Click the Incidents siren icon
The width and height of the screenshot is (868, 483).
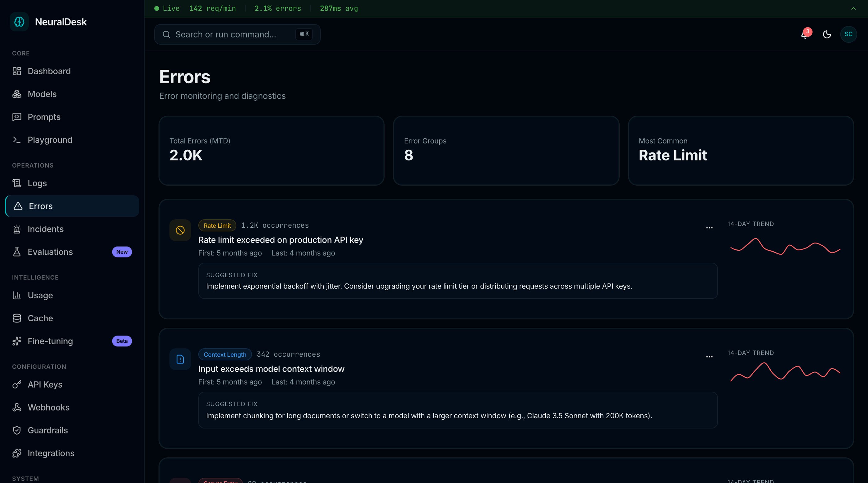tap(17, 229)
